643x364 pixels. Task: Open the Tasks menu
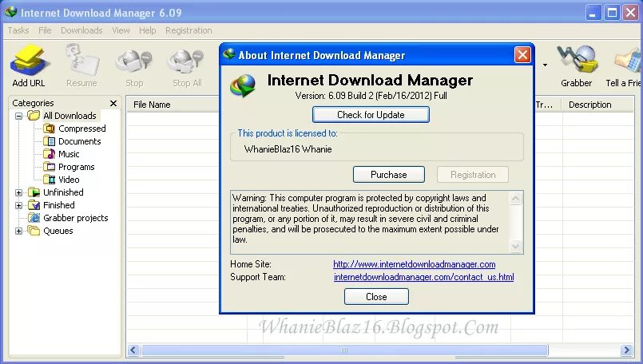[x=18, y=30]
